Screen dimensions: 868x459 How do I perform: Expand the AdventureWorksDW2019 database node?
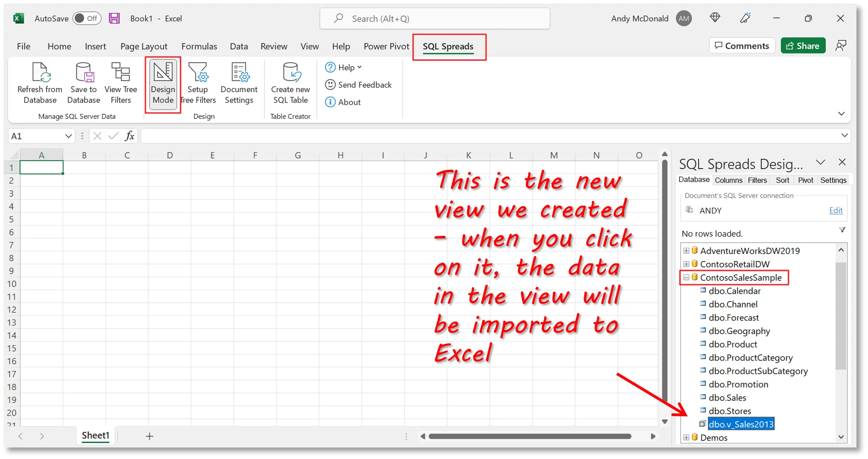(686, 251)
